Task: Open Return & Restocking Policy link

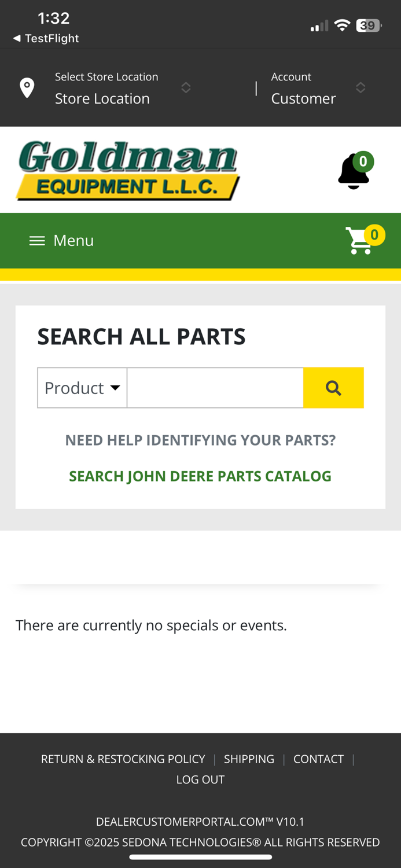Action: (x=123, y=759)
